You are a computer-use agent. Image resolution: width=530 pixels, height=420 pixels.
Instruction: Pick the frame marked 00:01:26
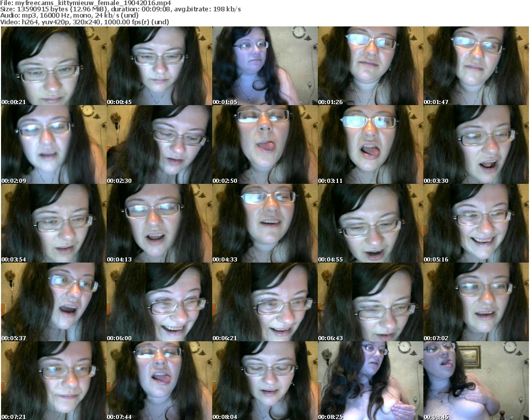click(371, 66)
